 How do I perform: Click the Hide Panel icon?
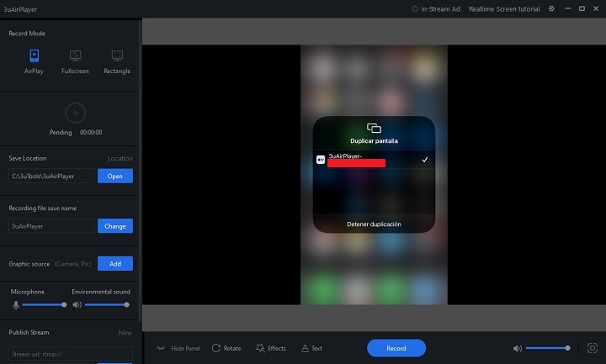pos(161,348)
